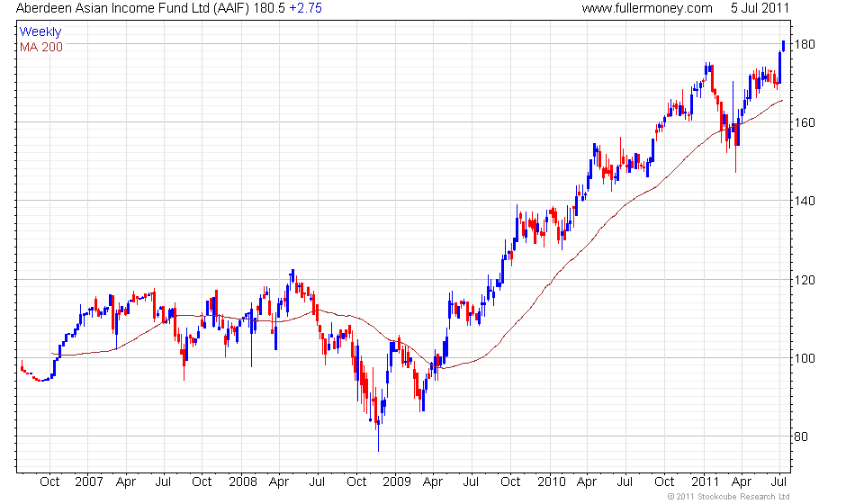Click the 160 price axis label
The image size is (864, 504).
coord(805,122)
